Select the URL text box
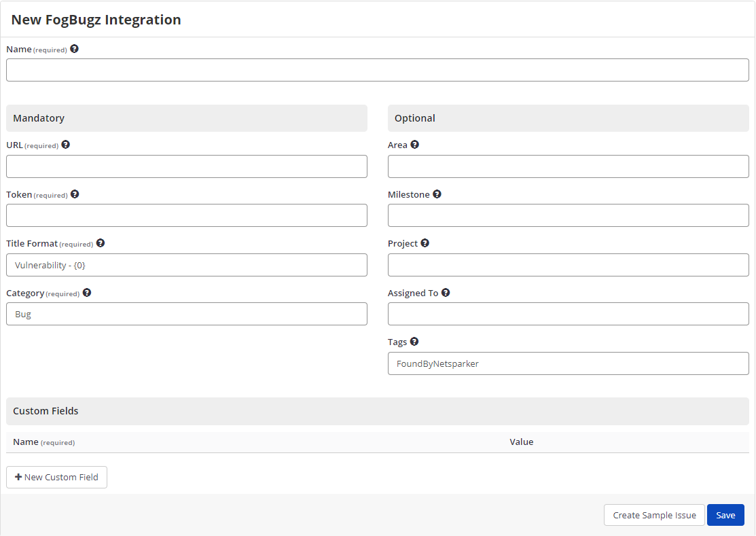Screen dimensions: 756x536 point(187,166)
